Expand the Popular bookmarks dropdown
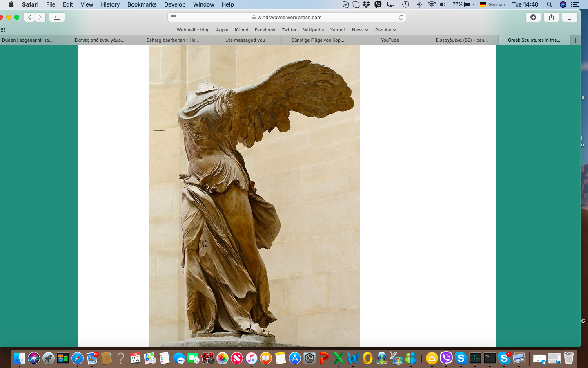The width and height of the screenshot is (588, 368). (x=385, y=30)
